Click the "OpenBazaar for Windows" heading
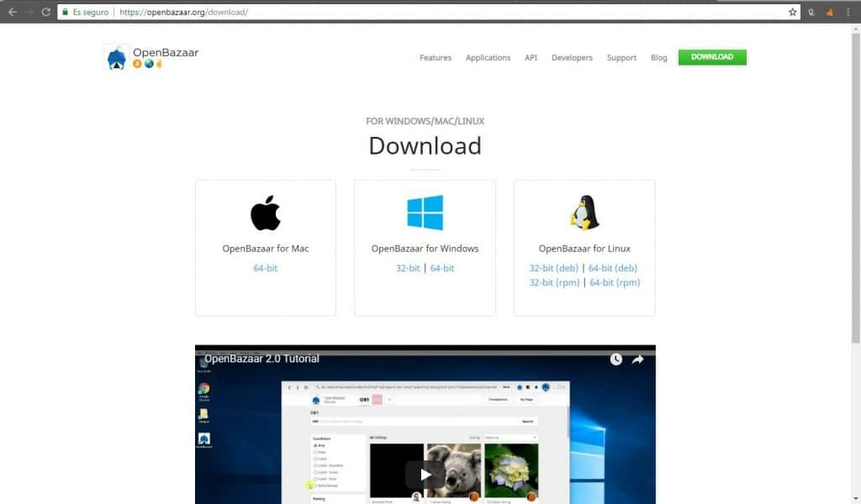 [x=425, y=249]
